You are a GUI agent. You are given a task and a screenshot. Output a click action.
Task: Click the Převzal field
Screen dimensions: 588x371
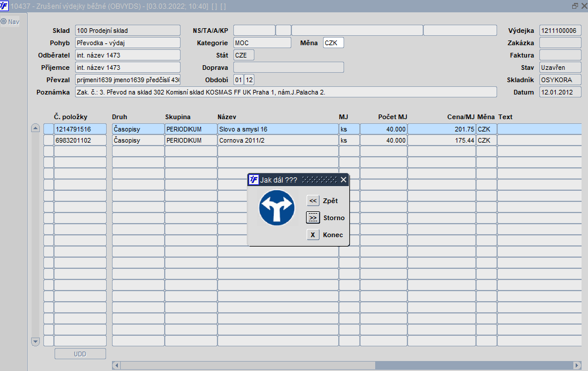[127, 80]
